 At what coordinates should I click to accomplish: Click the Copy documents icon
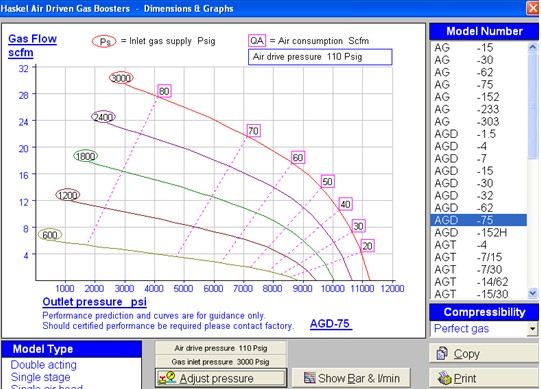pos(443,354)
